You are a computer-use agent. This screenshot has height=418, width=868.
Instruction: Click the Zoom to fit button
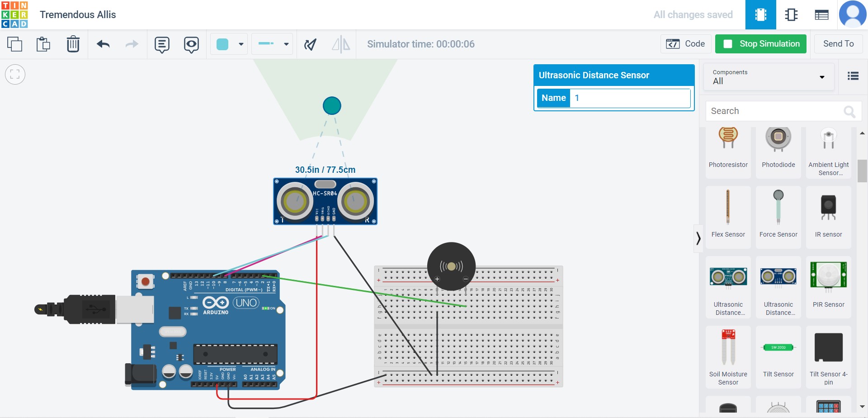point(15,75)
